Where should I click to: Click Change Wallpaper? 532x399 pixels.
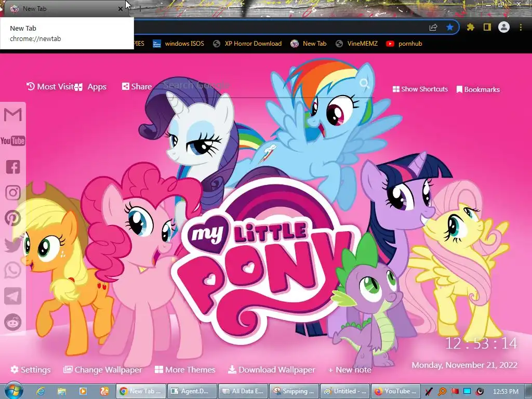[x=102, y=369]
